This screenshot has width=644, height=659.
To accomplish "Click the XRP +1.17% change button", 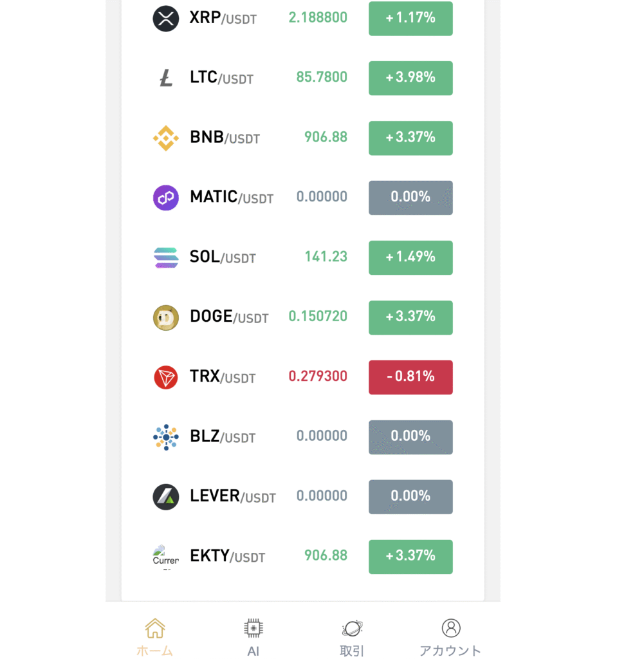I will click(410, 18).
